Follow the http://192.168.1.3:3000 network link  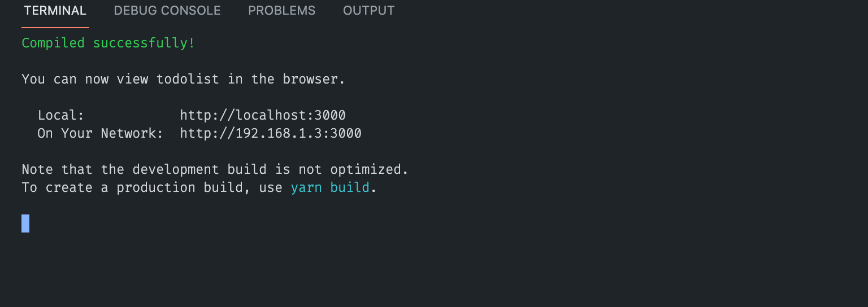[x=271, y=134]
